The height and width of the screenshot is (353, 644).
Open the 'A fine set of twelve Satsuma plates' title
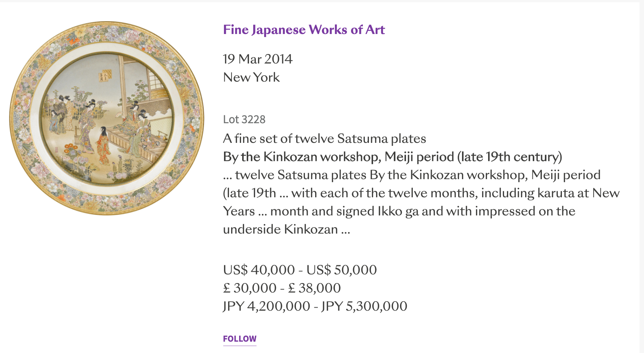(324, 138)
